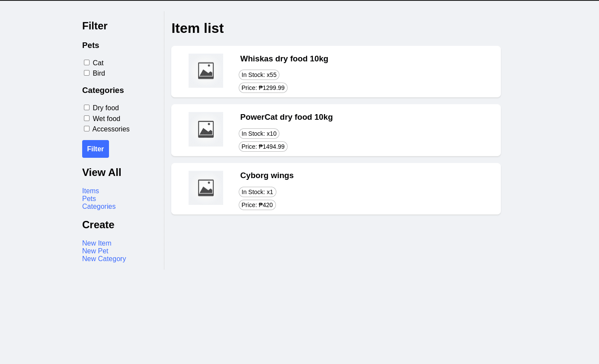
Task: Open the Items link under View All
Action: (x=90, y=191)
